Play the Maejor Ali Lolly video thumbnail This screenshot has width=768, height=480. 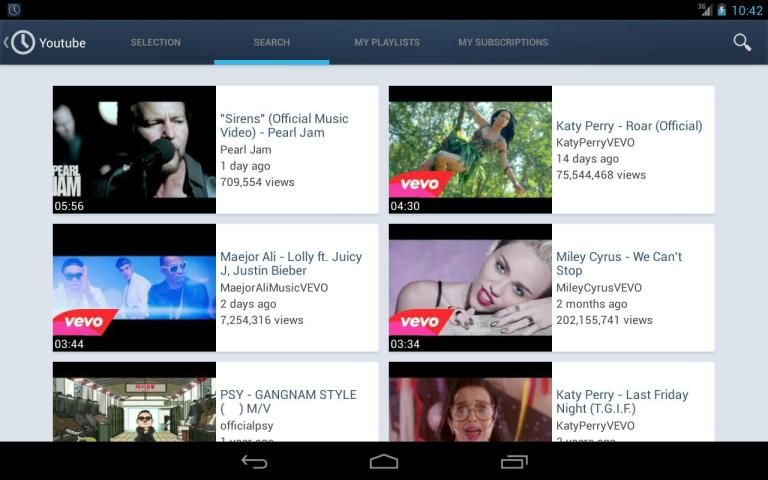tap(134, 287)
